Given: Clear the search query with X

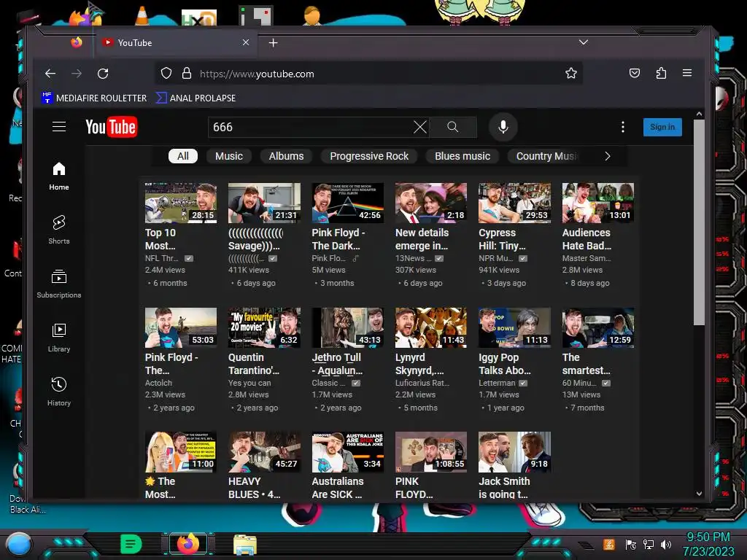Looking at the screenshot, I should pyautogui.click(x=419, y=127).
